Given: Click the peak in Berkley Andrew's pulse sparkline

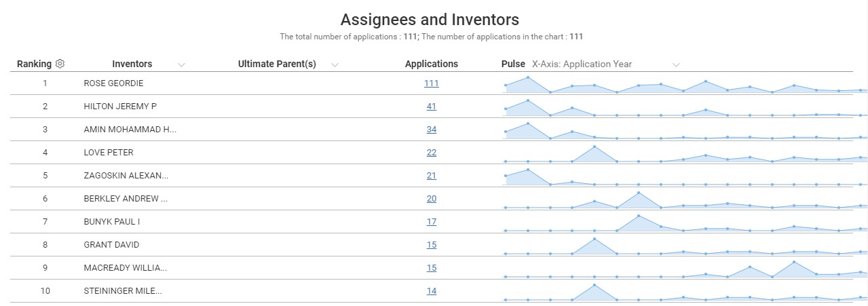Looking at the screenshot, I should (x=639, y=193).
